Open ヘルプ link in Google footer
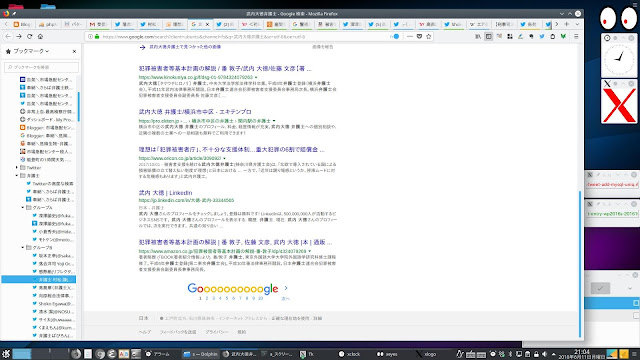The image size is (640, 360). [x=144, y=332]
